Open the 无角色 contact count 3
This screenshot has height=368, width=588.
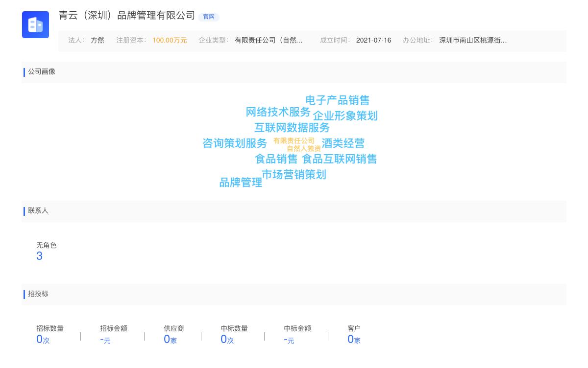(39, 256)
